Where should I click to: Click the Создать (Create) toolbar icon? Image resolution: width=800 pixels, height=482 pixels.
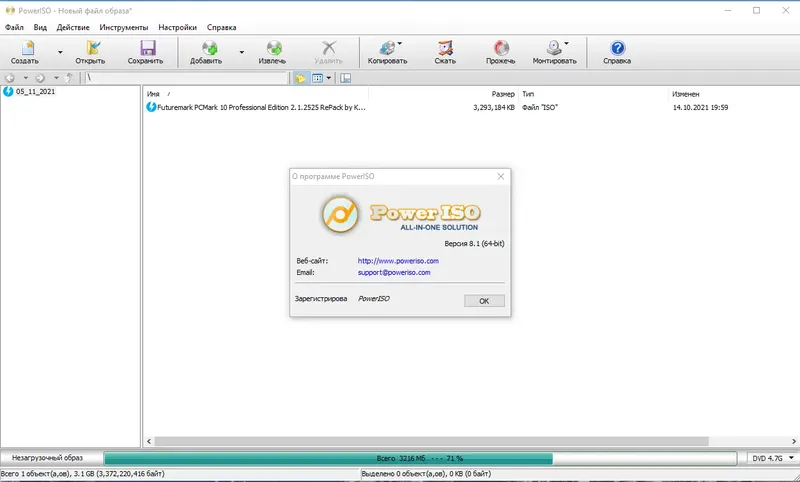click(26, 52)
